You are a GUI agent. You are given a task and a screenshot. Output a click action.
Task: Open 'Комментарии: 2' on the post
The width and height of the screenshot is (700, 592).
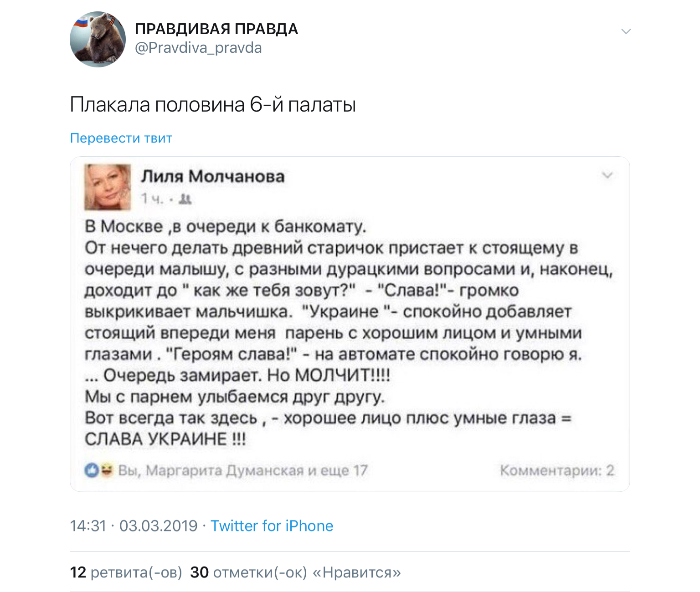coord(557,470)
